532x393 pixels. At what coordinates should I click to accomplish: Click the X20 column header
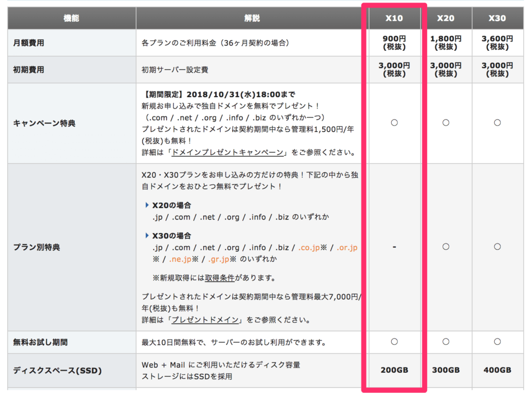(x=446, y=18)
